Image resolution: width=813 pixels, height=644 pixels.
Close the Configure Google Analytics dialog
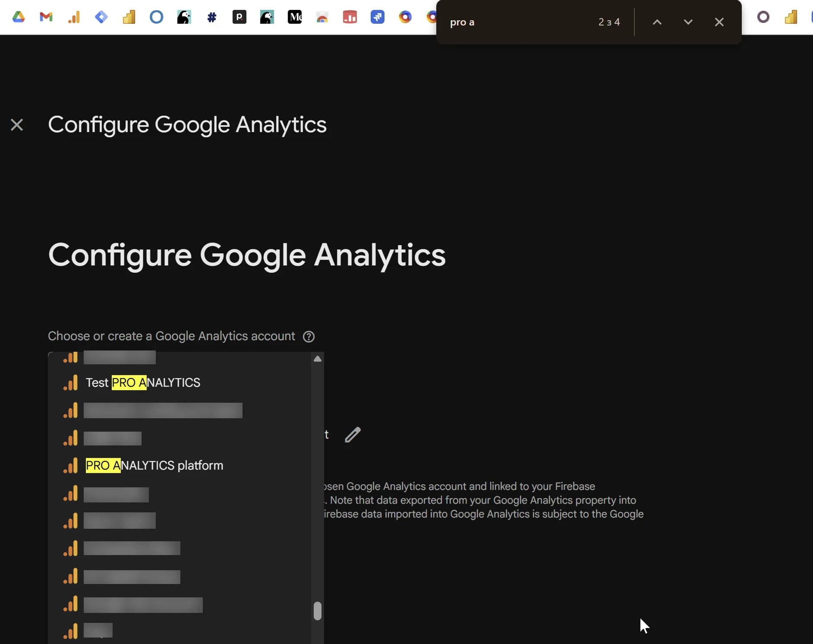pyautogui.click(x=17, y=125)
